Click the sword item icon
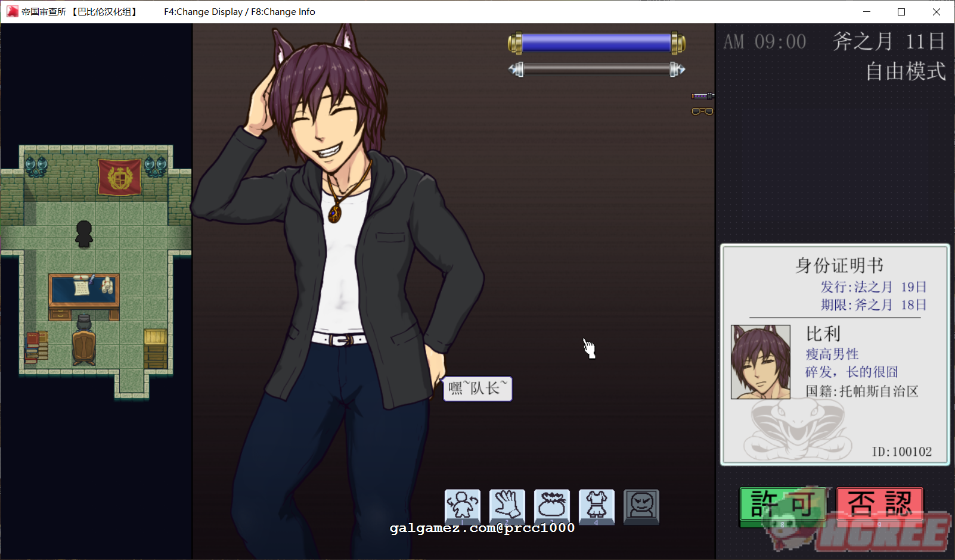The image size is (955, 560). point(702,96)
